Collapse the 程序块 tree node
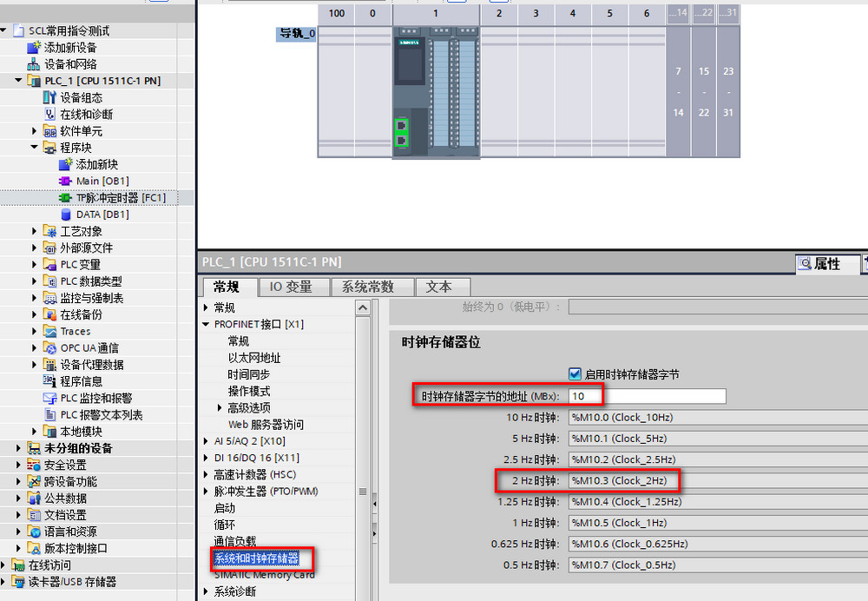Image resolution: width=868 pixels, height=601 pixels. pyautogui.click(x=35, y=148)
